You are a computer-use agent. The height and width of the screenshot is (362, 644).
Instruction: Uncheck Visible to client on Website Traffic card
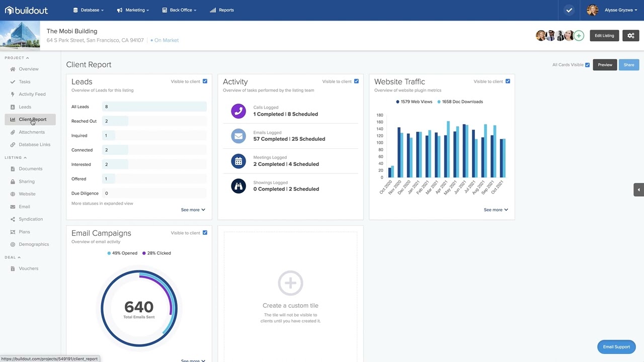[x=508, y=81]
